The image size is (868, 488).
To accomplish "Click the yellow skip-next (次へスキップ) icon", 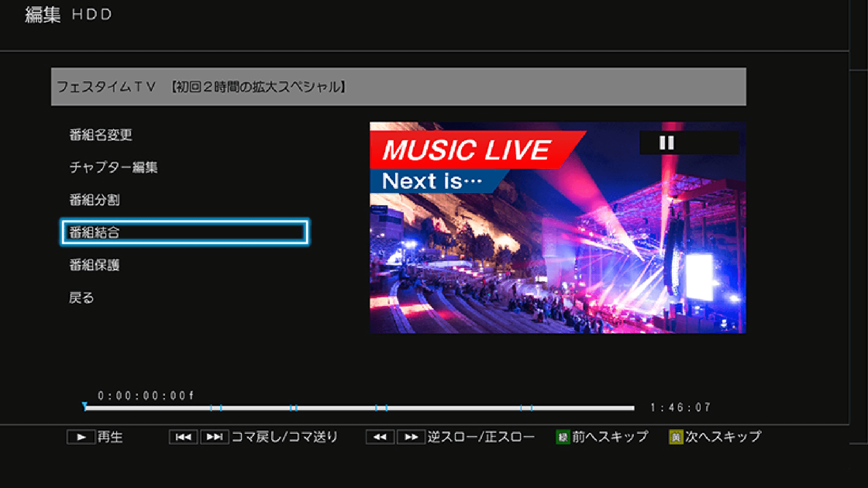I will pyautogui.click(x=675, y=437).
